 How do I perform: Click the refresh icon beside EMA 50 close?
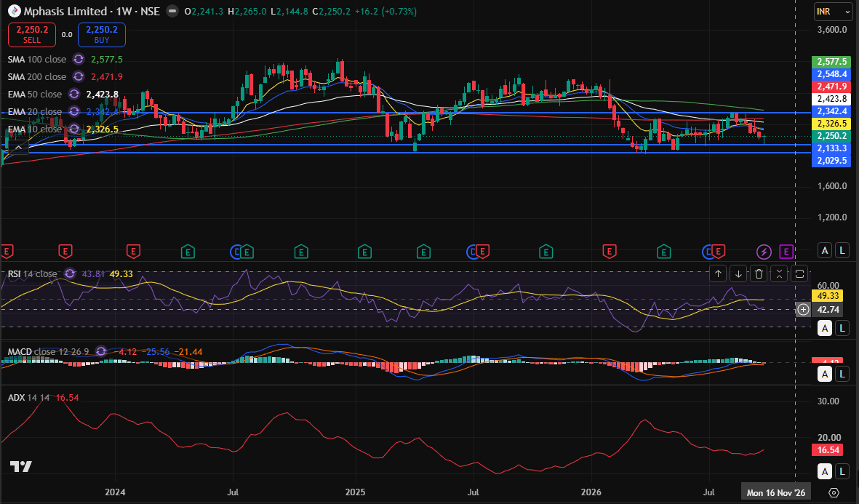[74, 95]
